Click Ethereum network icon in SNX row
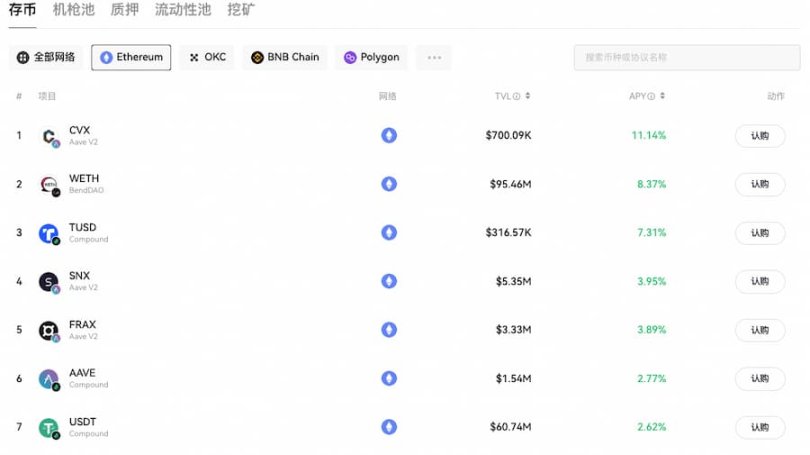810x455 pixels. tap(389, 281)
